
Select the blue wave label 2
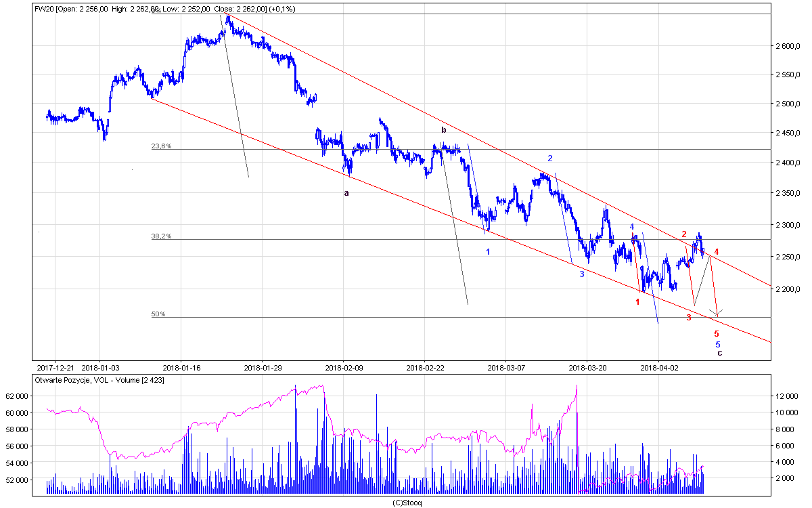click(x=550, y=158)
